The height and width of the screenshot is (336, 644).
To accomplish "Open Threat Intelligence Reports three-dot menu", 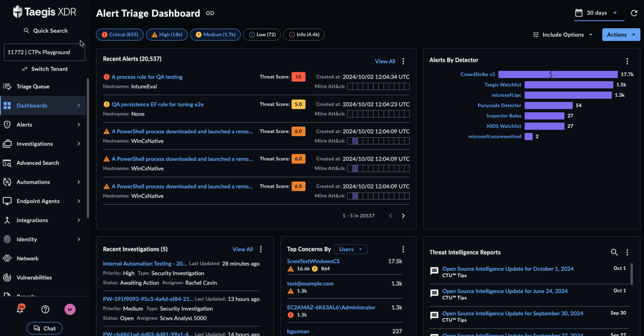I will coord(627,252).
